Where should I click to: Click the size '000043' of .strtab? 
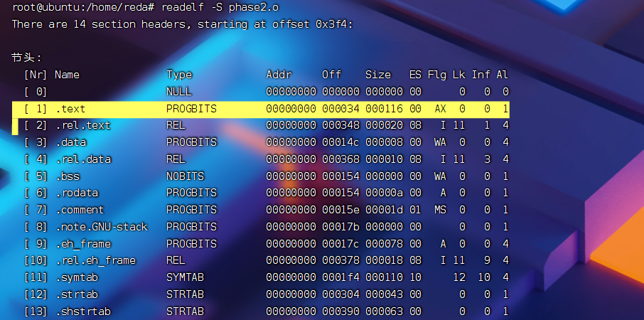tap(384, 294)
